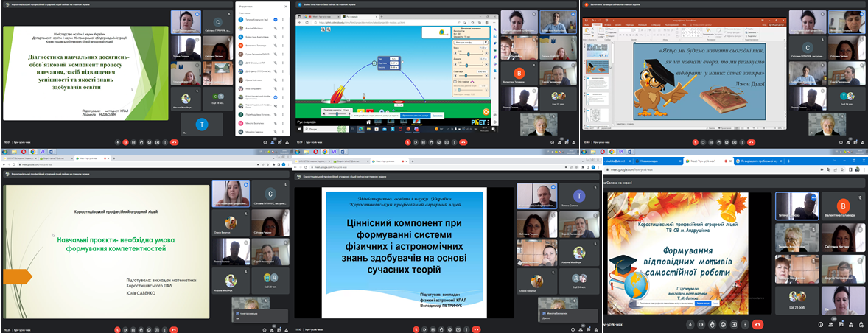Click the blue stop sharing button over PhET
This screenshot has width=868, height=333.
(415, 116)
